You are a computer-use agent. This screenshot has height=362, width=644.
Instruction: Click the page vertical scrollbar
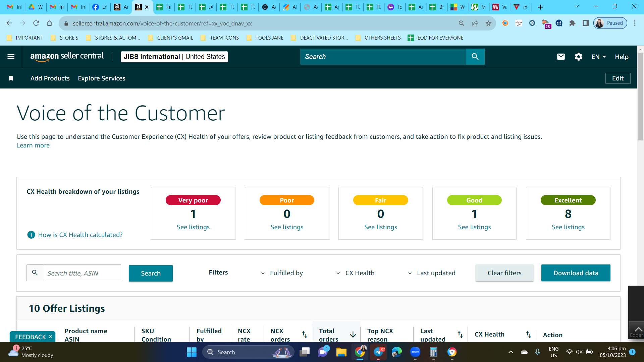pos(640,97)
